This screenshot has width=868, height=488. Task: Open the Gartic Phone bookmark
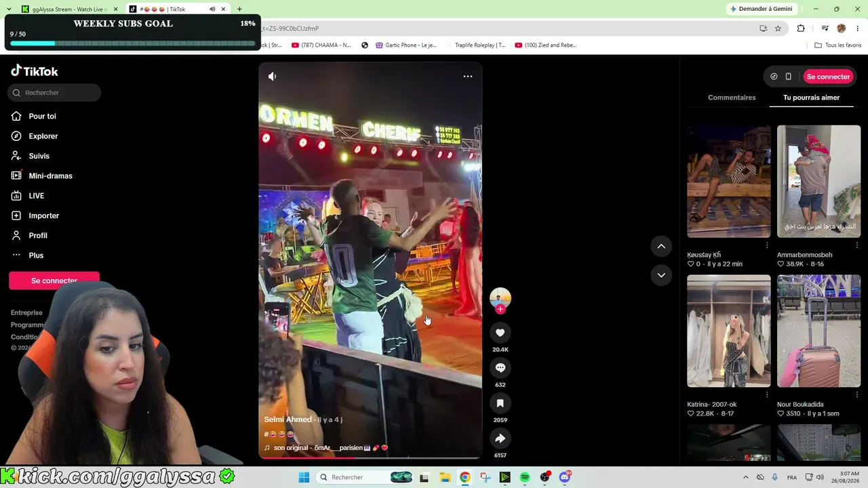tap(406, 45)
